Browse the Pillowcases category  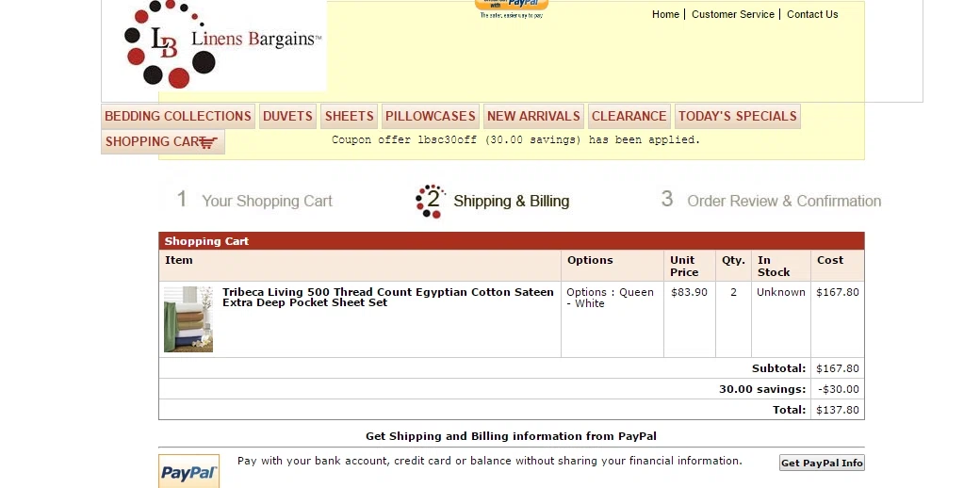point(430,116)
